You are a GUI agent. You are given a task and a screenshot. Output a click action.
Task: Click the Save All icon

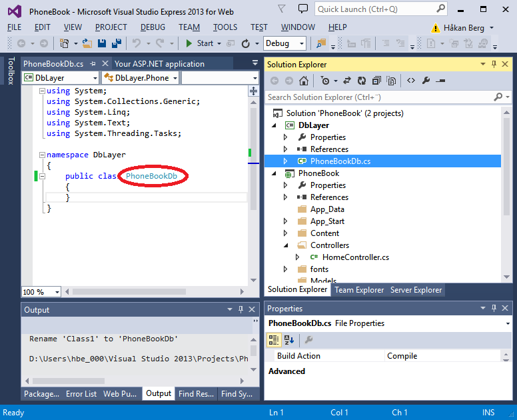117,43
